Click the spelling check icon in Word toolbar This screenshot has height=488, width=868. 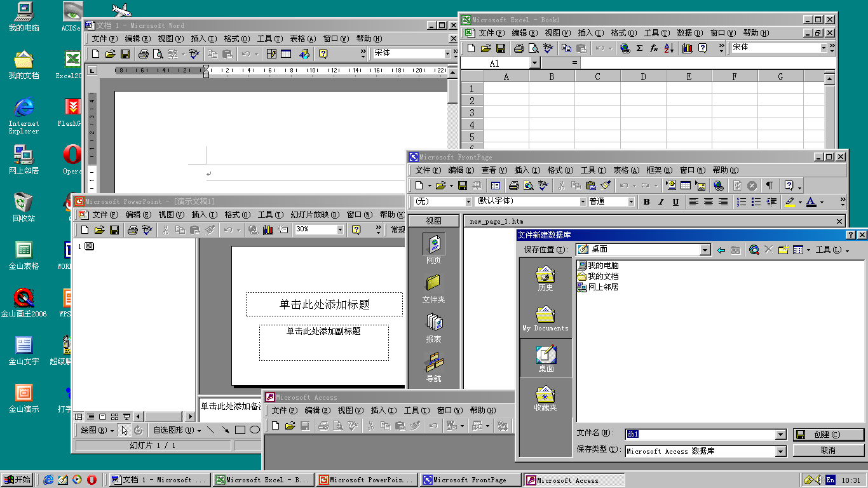coord(194,54)
